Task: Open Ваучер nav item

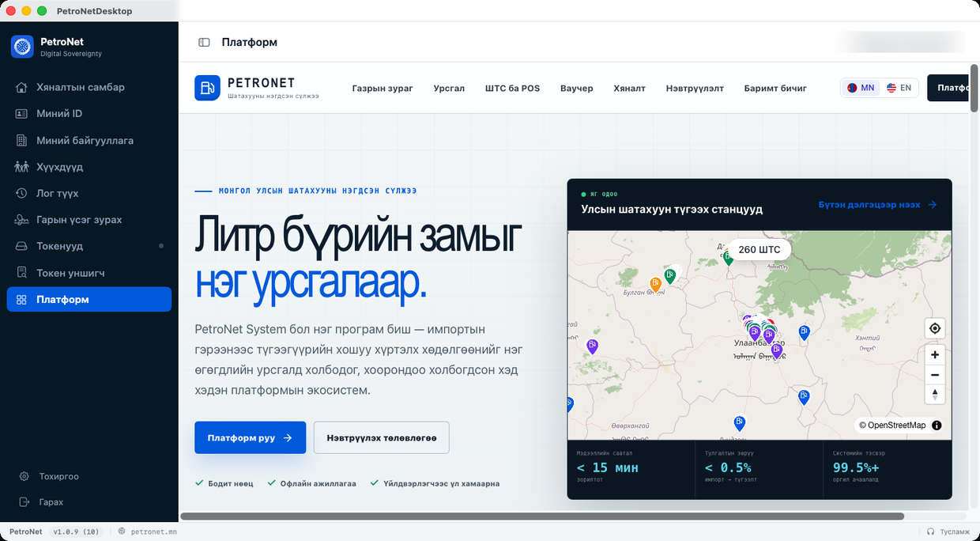Action: click(x=576, y=88)
